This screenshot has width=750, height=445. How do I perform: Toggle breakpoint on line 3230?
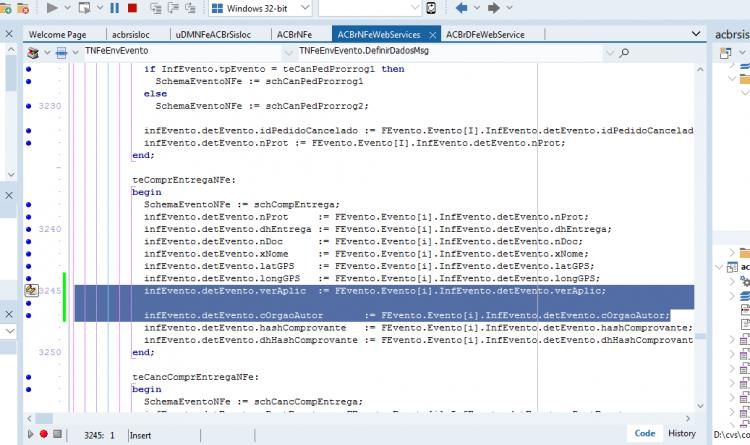(29, 106)
